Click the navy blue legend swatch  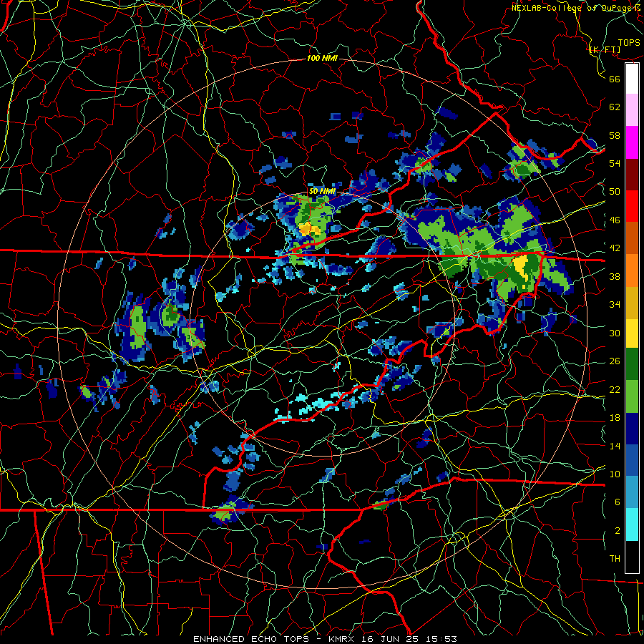pyautogui.click(x=632, y=429)
